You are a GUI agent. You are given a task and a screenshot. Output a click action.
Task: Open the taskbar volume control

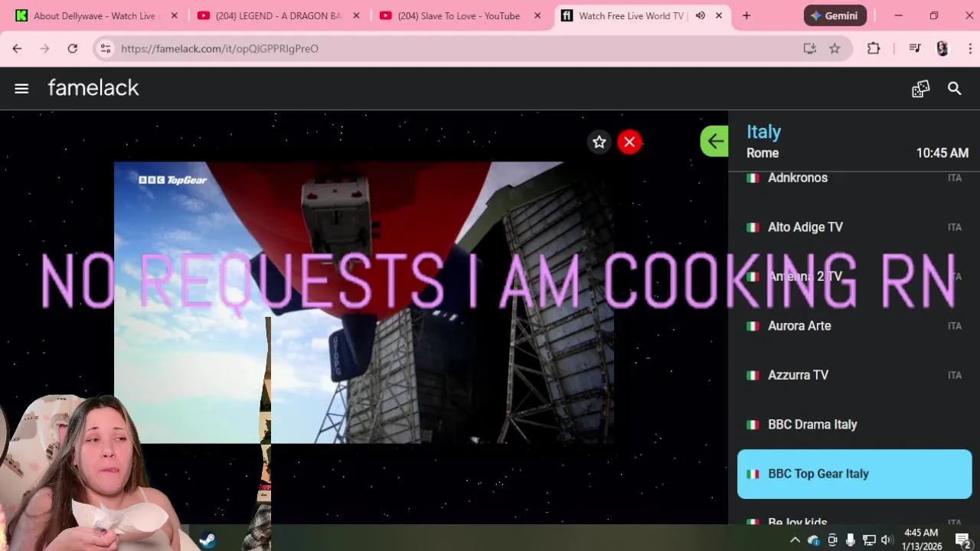(887, 540)
